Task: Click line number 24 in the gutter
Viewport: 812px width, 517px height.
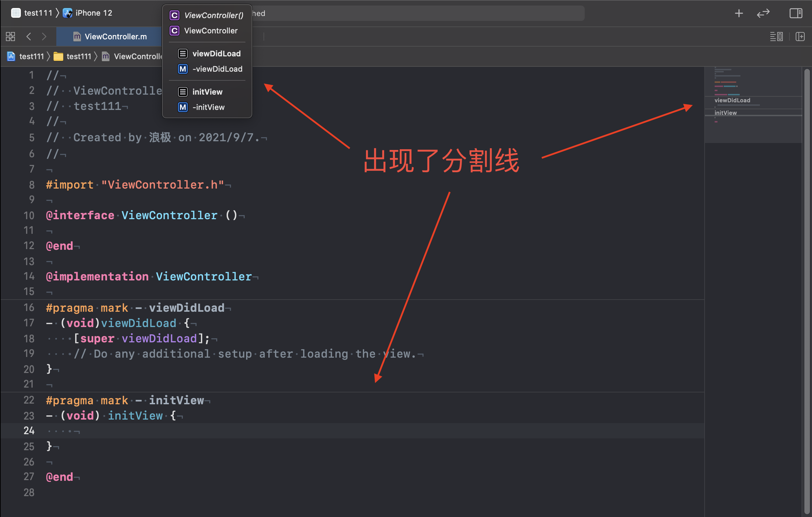Action: point(29,431)
